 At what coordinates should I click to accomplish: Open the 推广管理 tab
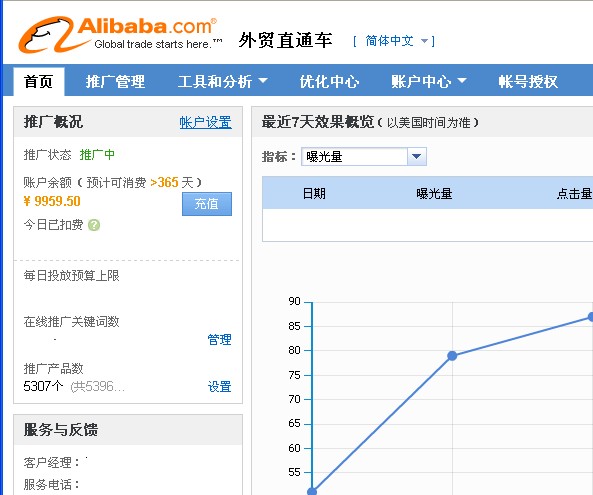[x=115, y=81]
